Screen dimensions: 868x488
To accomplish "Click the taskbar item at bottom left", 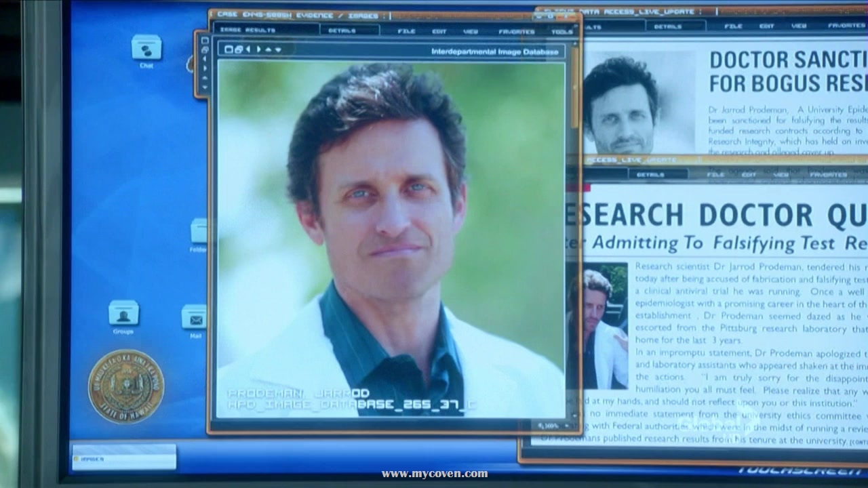I will pyautogui.click(x=123, y=457).
